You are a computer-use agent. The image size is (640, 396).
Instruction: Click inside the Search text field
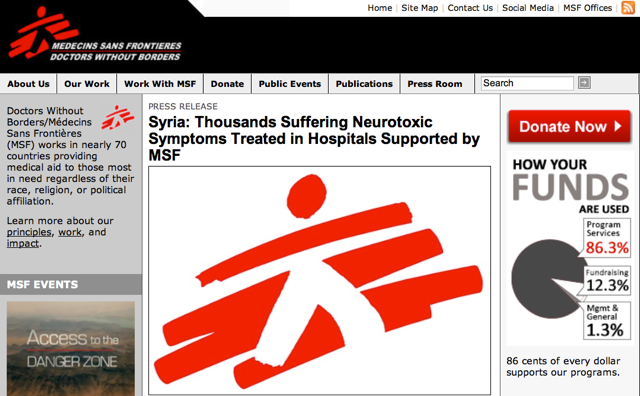coord(527,83)
